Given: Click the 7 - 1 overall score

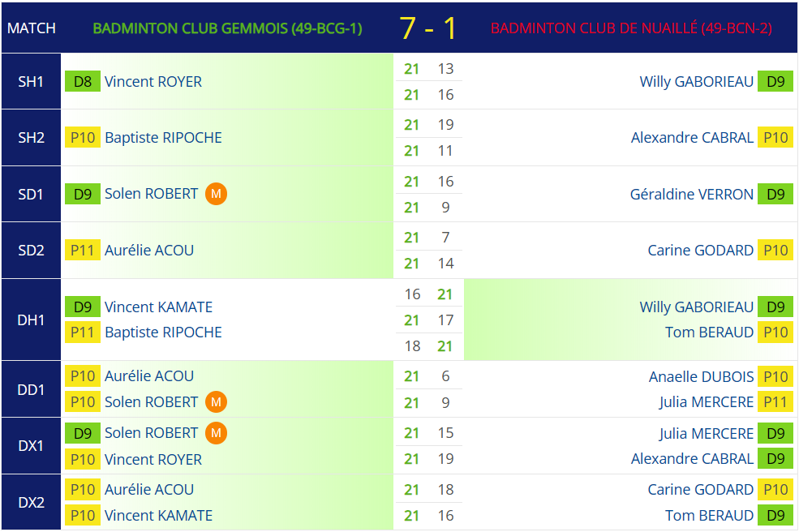Looking at the screenshot, I should click(427, 28).
